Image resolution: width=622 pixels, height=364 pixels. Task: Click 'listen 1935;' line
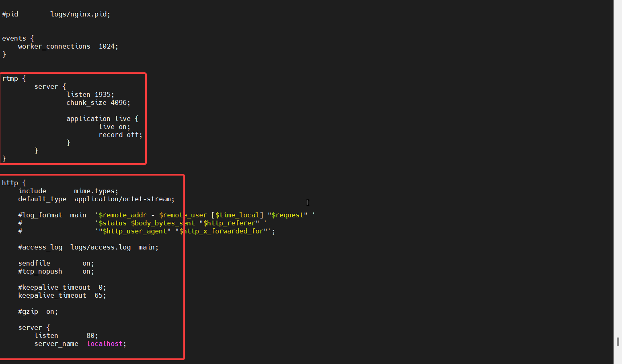click(90, 94)
